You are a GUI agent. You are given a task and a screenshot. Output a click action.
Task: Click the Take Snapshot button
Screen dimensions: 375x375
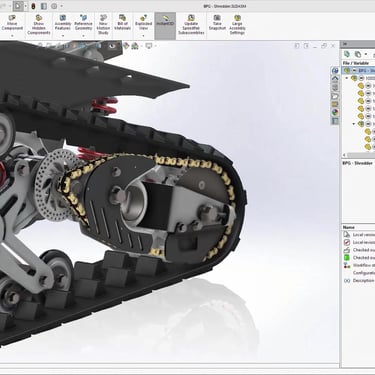tap(217, 23)
